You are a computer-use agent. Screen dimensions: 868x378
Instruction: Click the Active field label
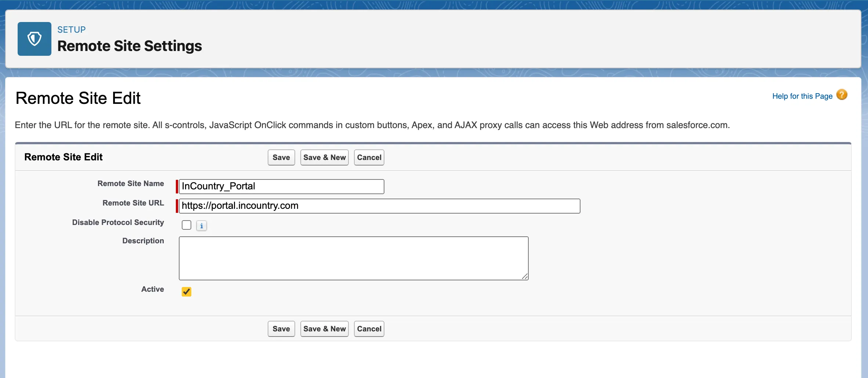point(152,289)
